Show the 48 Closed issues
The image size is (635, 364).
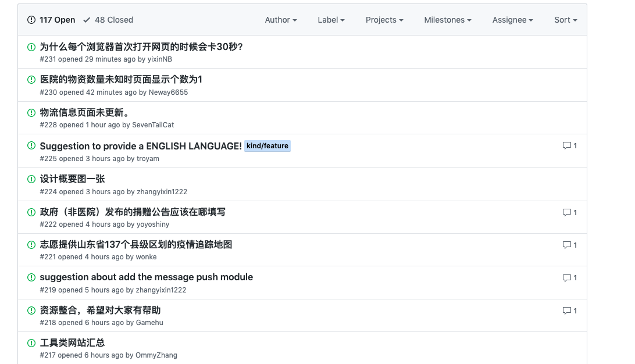pyautogui.click(x=108, y=20)
